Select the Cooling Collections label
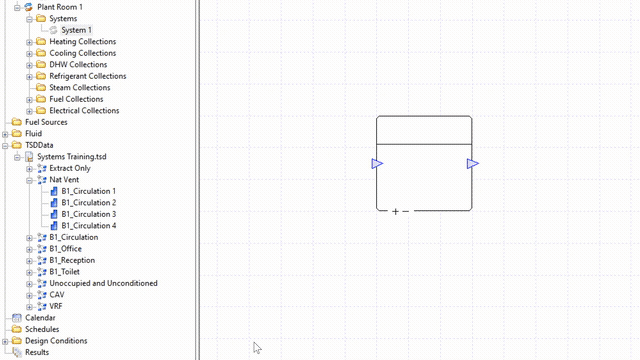This screenshot has width=640, height=360. (x=82, y=53)
